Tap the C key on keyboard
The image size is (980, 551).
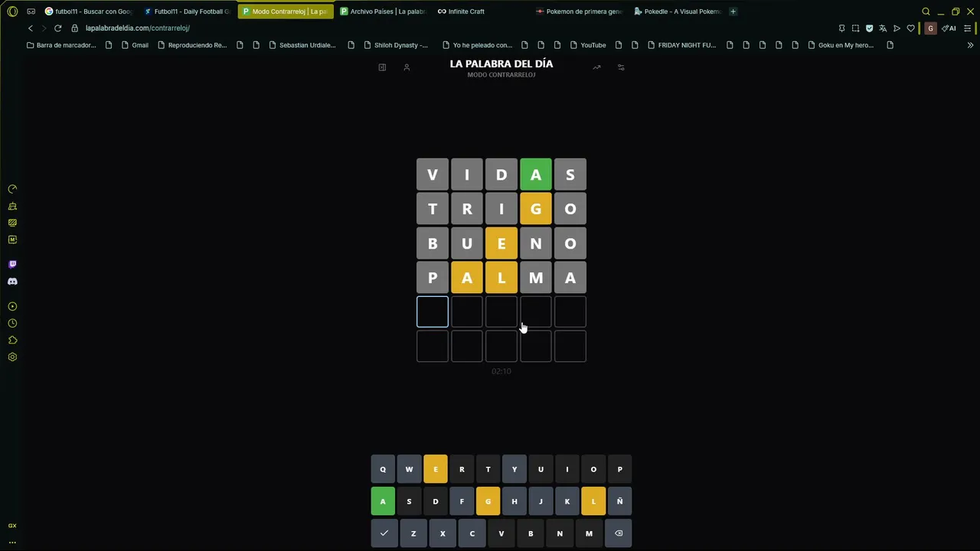(x=472, y=533)
